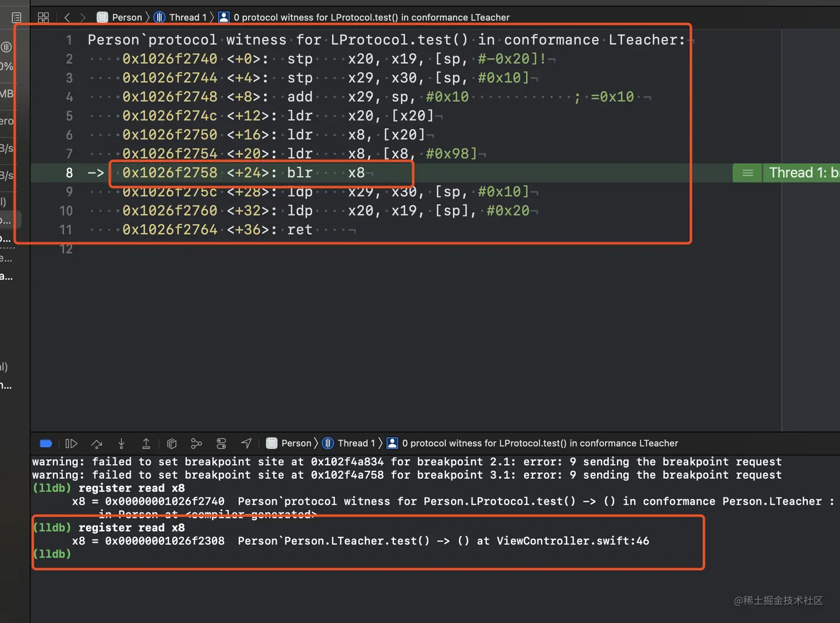Image resolution: width=840 pixels, height=623 pixels.
Task: Click the Step Out debug icon
Action: (x=146, y=443)
